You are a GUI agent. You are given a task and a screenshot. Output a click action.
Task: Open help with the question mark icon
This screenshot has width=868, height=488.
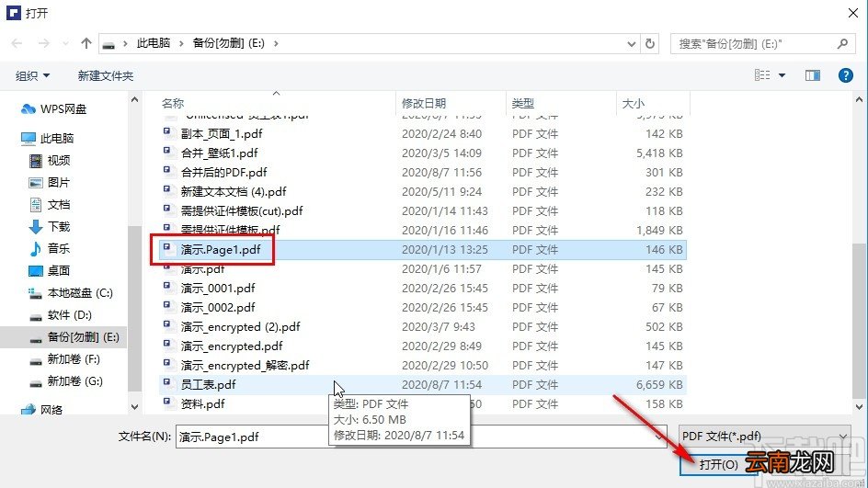tap(845, 75)
